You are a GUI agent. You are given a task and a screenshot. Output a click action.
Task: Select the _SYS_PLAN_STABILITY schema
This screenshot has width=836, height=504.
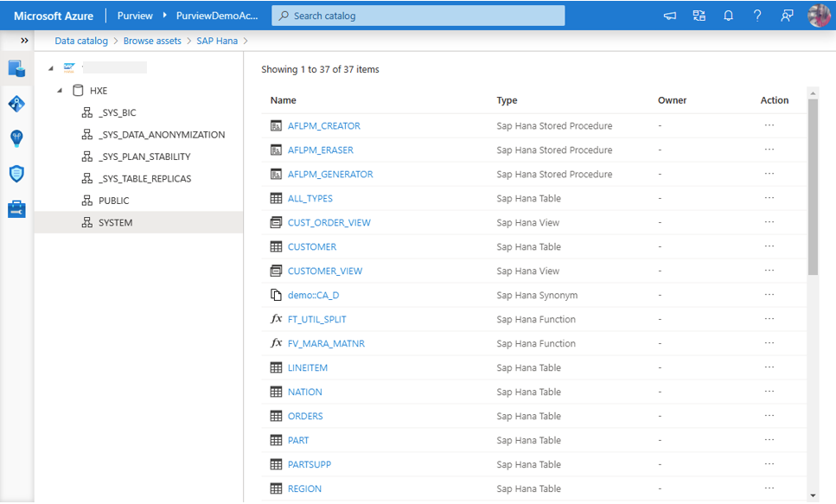coord(144,156)
